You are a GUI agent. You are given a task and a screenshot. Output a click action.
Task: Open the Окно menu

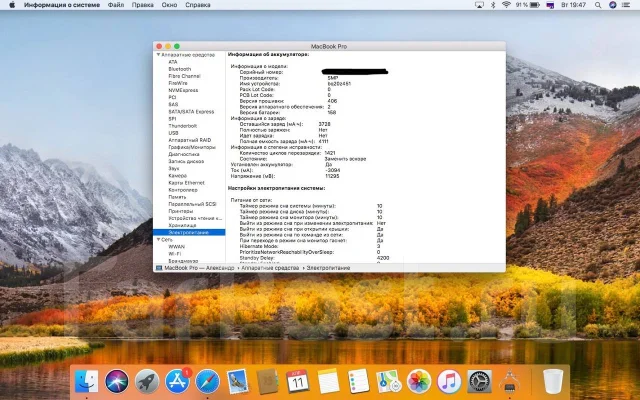coord(169,5)
